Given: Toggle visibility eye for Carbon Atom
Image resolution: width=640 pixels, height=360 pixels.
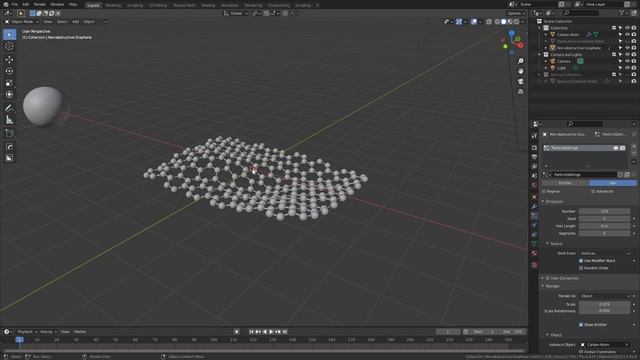Looking at the screenshot, I should pyautogui.click(x=627, y=35).
